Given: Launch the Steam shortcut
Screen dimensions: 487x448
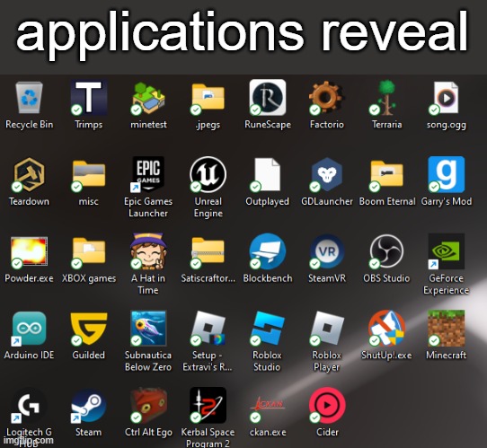Looking at the screenshot, I should (89, 405).
